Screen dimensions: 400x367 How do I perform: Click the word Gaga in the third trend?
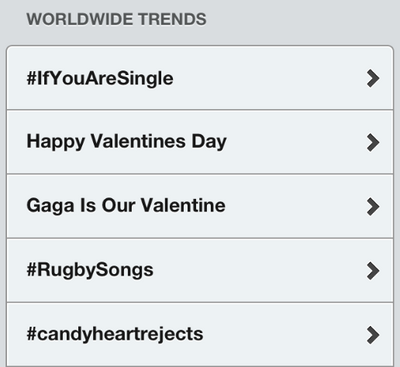[x=50, y=206]
